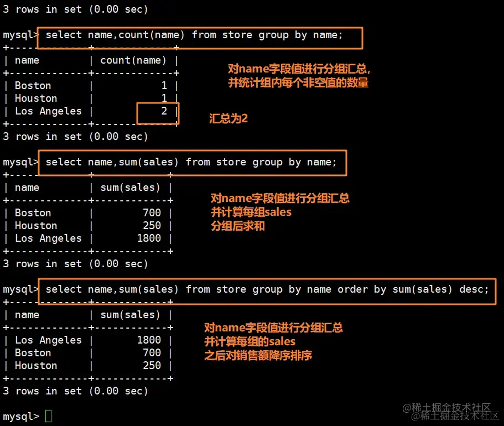
Task: Click the 稀土掘金技术社区 watermark
Action: [x=451, y=412]
